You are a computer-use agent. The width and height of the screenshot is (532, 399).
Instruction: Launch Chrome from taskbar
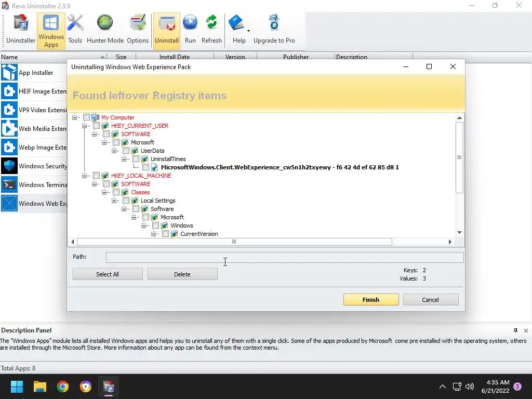[x=63, y=387]
